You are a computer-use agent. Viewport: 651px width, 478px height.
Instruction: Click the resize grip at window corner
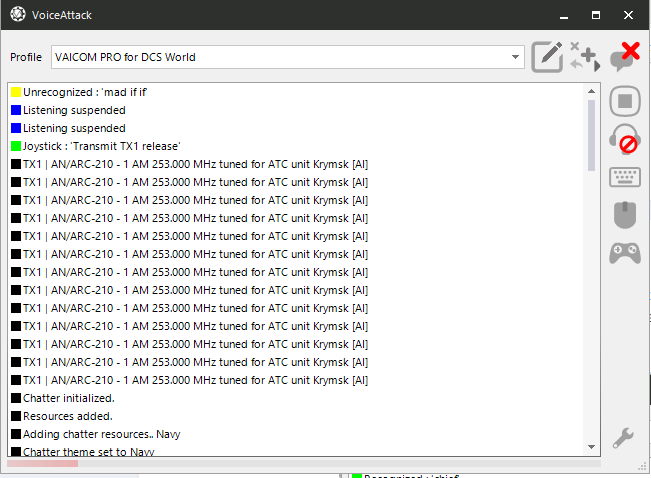643,468
